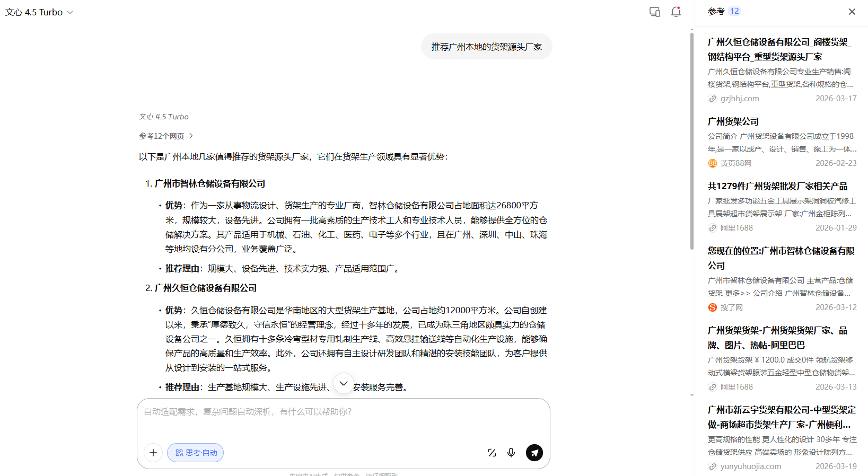Select date 2026-03-17 of gzjhhj.com reference
Screen dimensions: 868x476
pos(836,99)
